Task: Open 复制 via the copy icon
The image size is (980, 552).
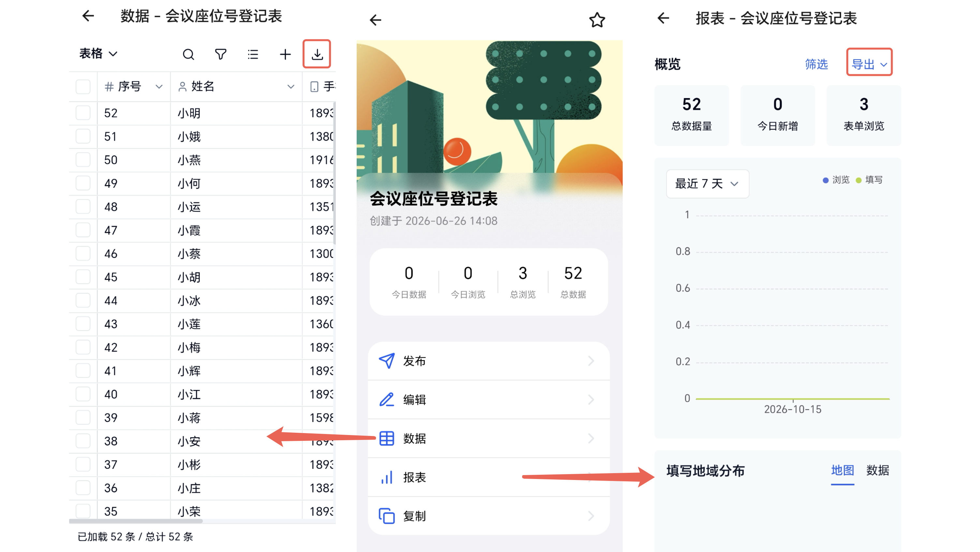Action: 387,516
